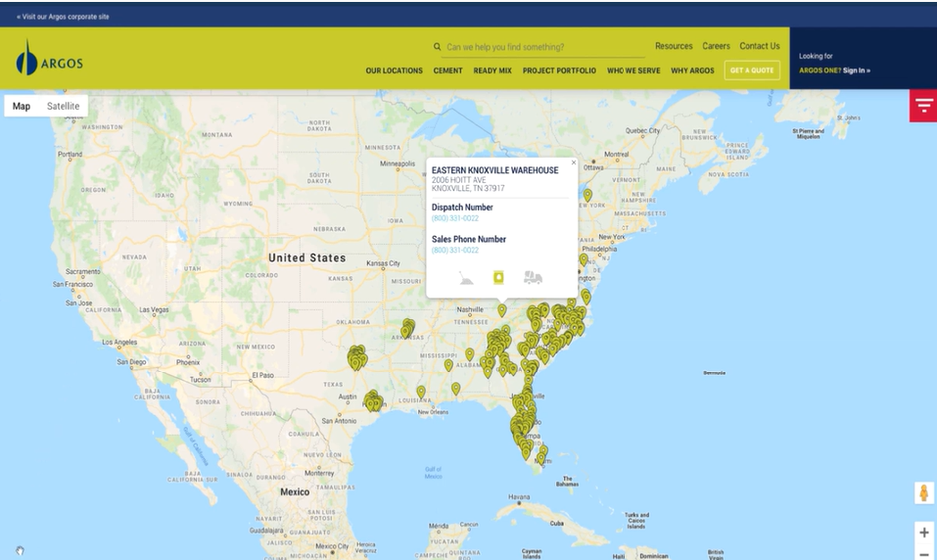The width and height of the screenshot is (937, 560).
Task: Zoom in the map with plus button
Action: click(x=924, y=532)
